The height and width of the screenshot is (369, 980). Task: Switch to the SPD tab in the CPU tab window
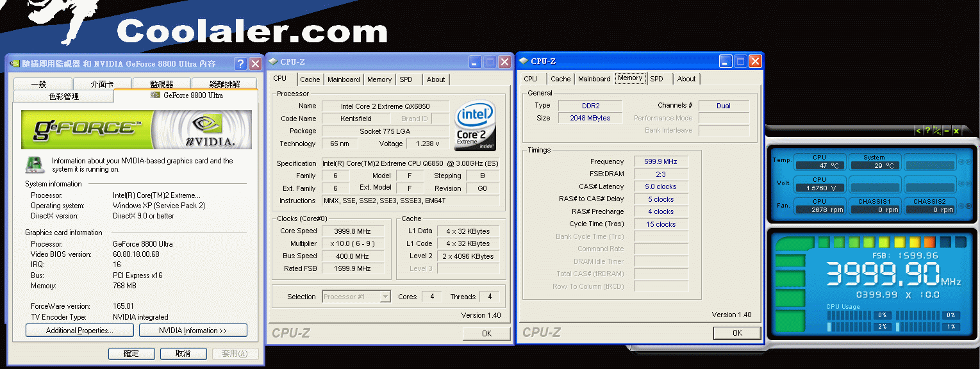pyautogui.click(x=406, y=79)
